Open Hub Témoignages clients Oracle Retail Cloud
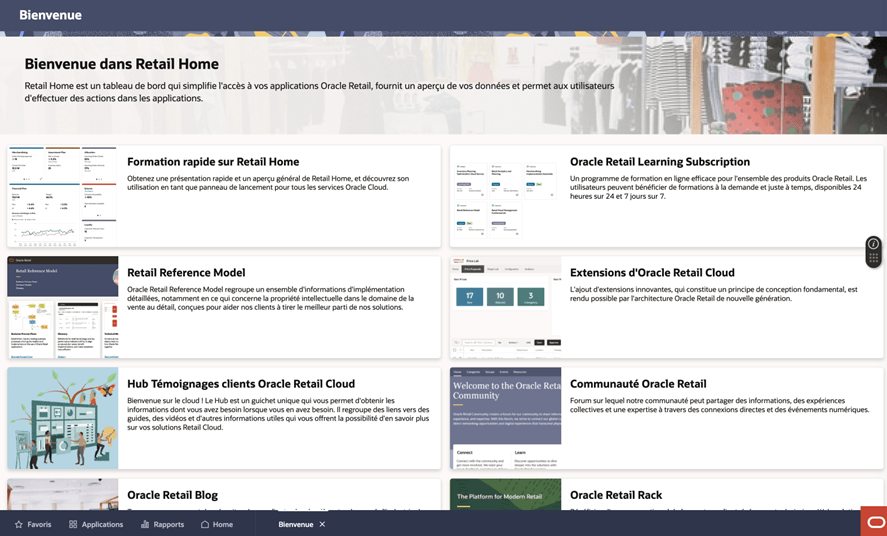The image size is (887, 536). click(x=241, y=384)
